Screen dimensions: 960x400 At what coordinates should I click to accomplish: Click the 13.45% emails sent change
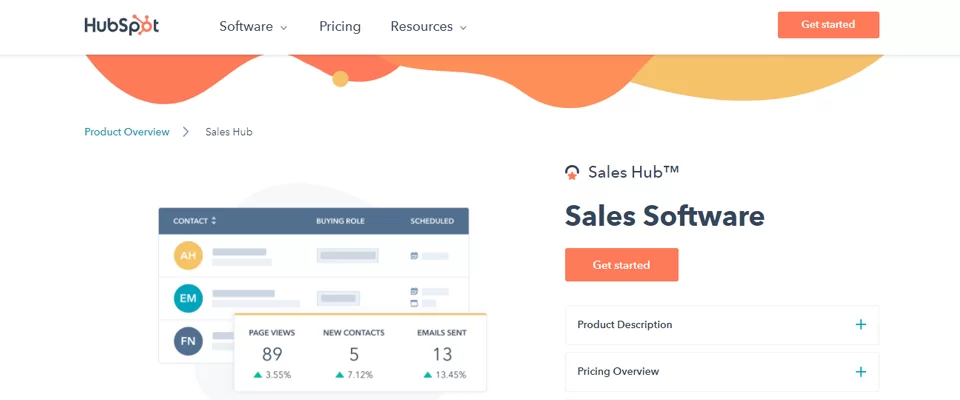pos(444,374)
